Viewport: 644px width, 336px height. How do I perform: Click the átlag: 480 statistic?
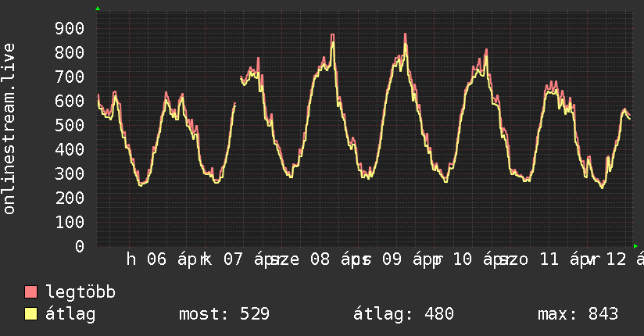tap(403, 314)
